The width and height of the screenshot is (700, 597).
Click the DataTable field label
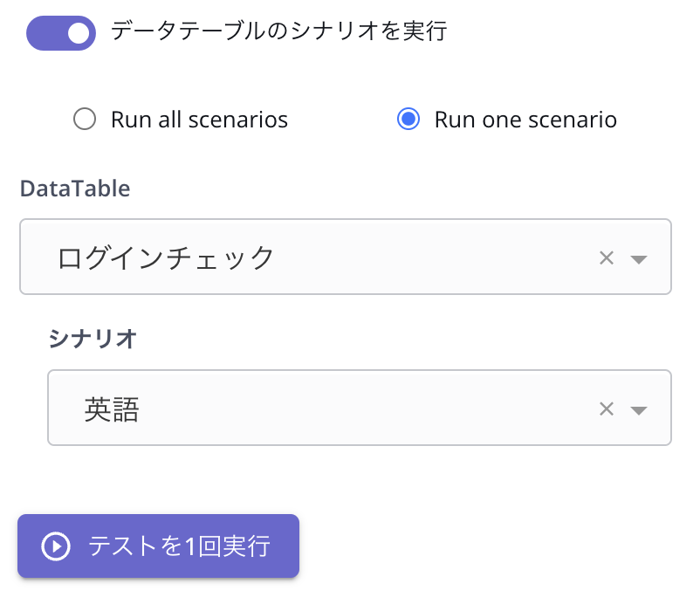click(x=75, y=189)
